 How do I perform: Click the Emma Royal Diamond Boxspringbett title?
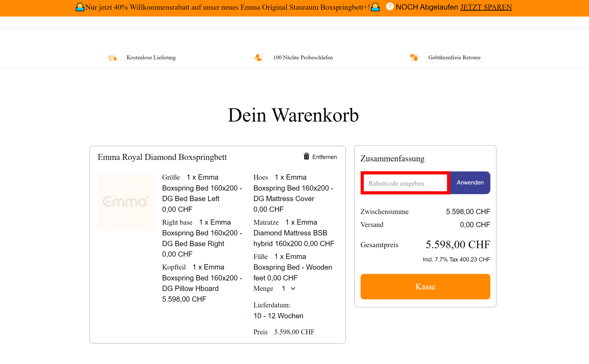(x=162, y=157)
